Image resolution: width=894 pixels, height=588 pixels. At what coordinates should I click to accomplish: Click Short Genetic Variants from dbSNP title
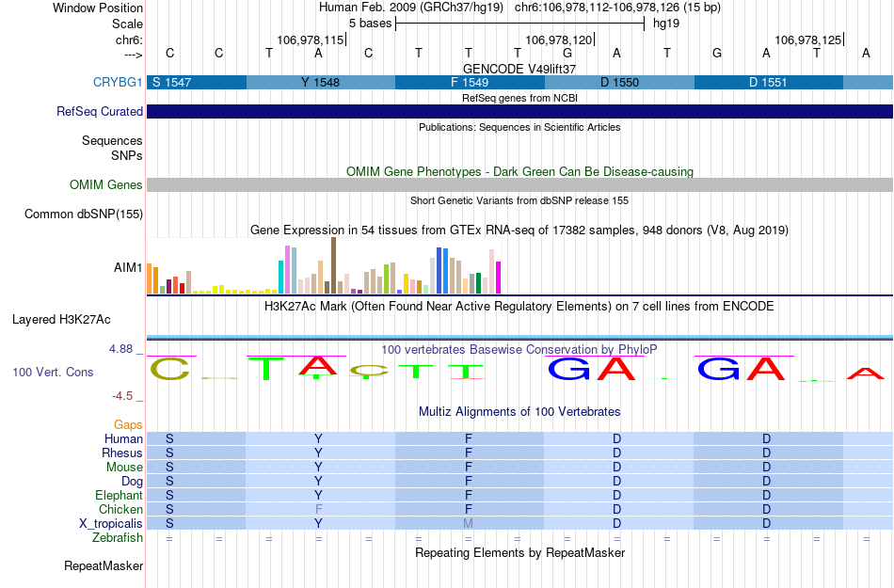[519, 200]
